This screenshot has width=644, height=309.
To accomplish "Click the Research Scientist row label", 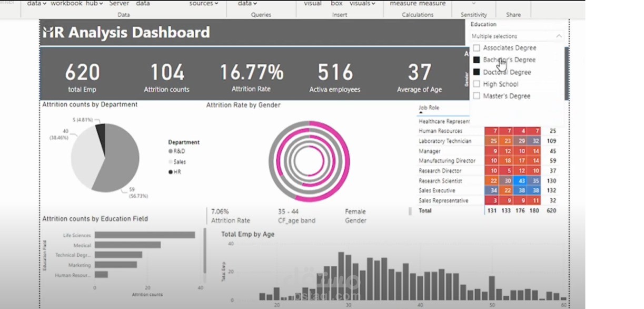I will coord(441,181).
